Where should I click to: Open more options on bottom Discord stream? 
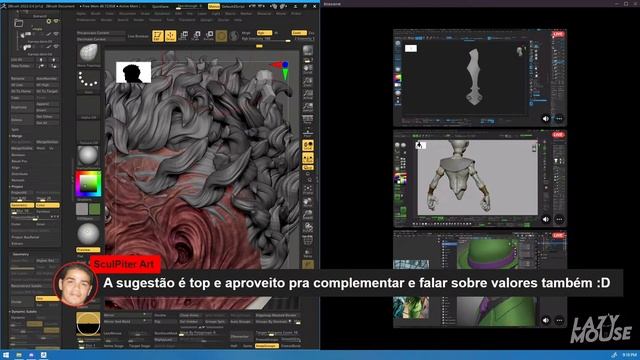[x=559, y=320]
